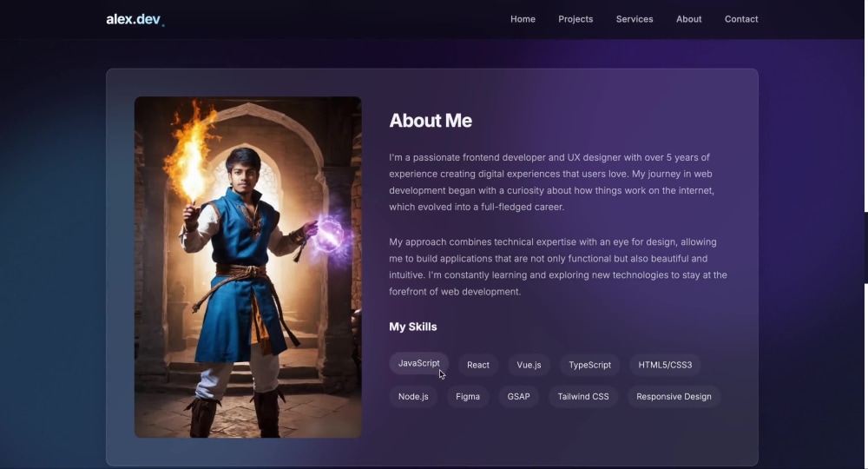
Task: Click the GSAP skill tag
Action: (x=518, y=396)
